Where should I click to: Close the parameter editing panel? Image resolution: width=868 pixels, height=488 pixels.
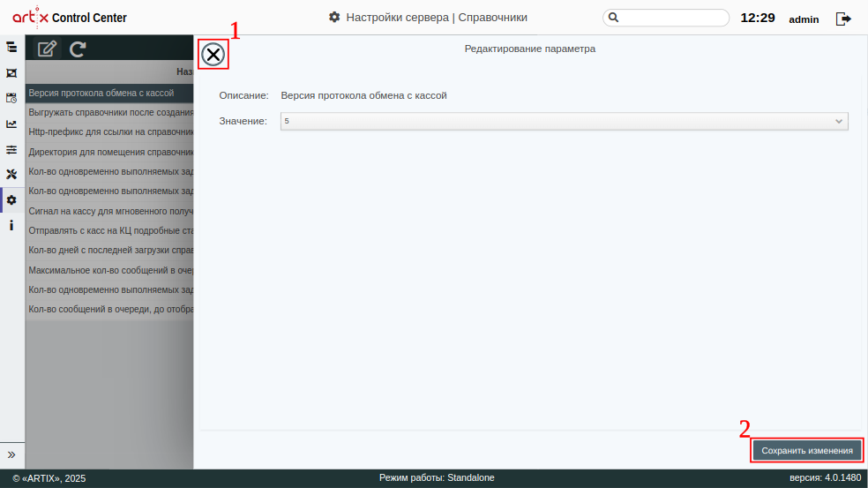pyautogui.click(x=213, y=55)
